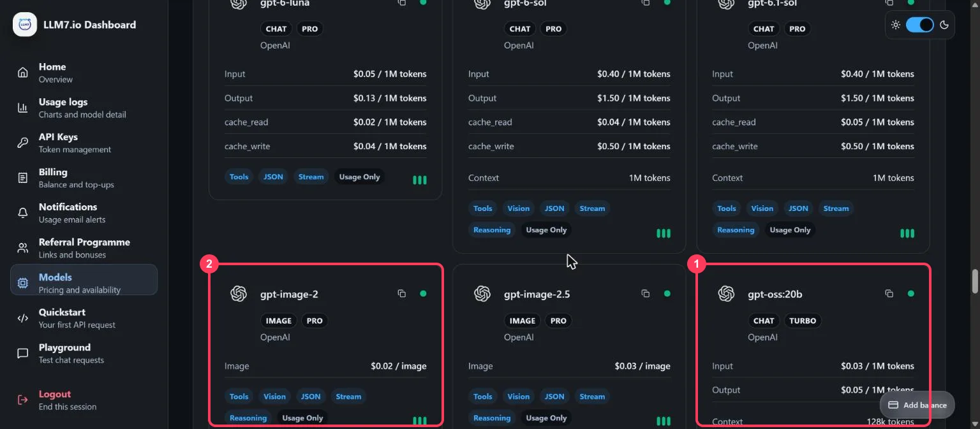The height and width of the screenshot is (429, 980).
Task: Click the JSON tag on gpt-image-2.5 card
Action: tap(554, 396)
